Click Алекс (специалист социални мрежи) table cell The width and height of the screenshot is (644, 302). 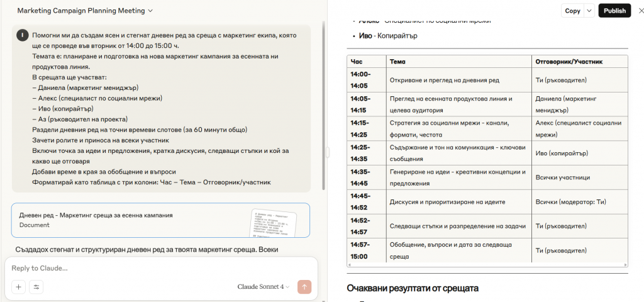579,128
